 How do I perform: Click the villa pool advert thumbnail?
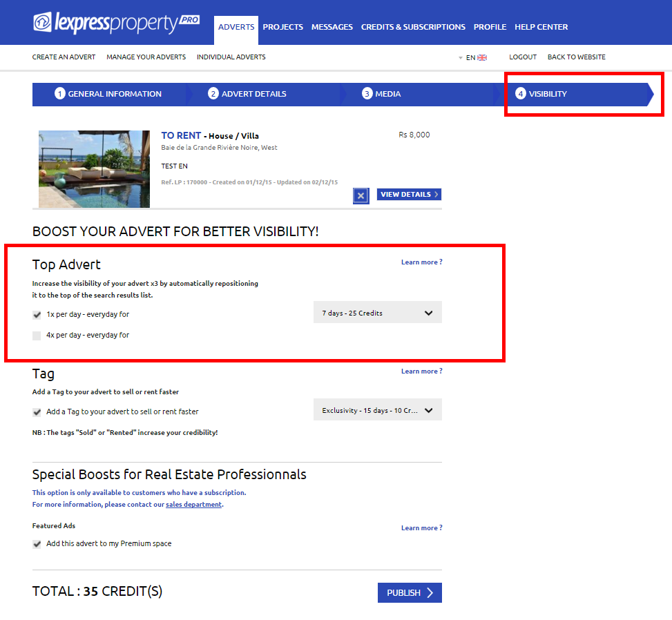pyautogui.click(x=95, y=169)
